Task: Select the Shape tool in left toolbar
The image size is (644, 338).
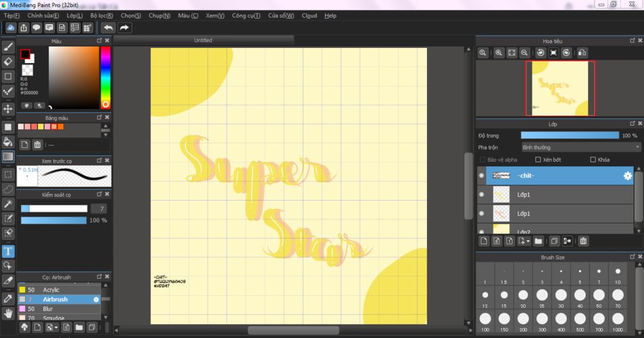Action: point(8,77)
